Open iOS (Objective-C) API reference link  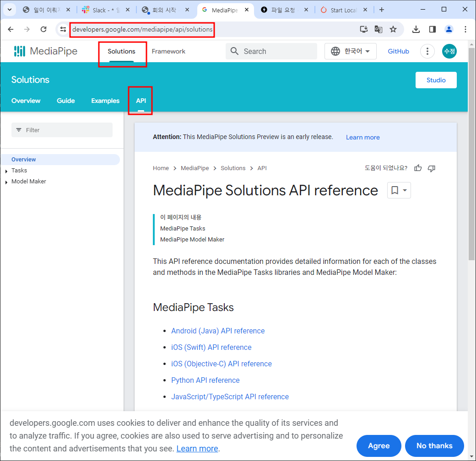(222, 364)
